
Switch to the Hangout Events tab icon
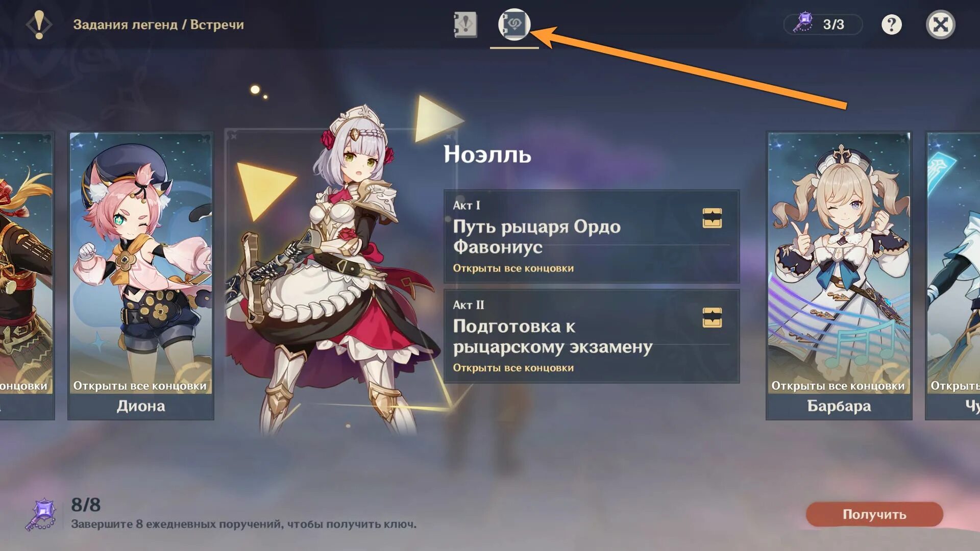click(514, 24)
